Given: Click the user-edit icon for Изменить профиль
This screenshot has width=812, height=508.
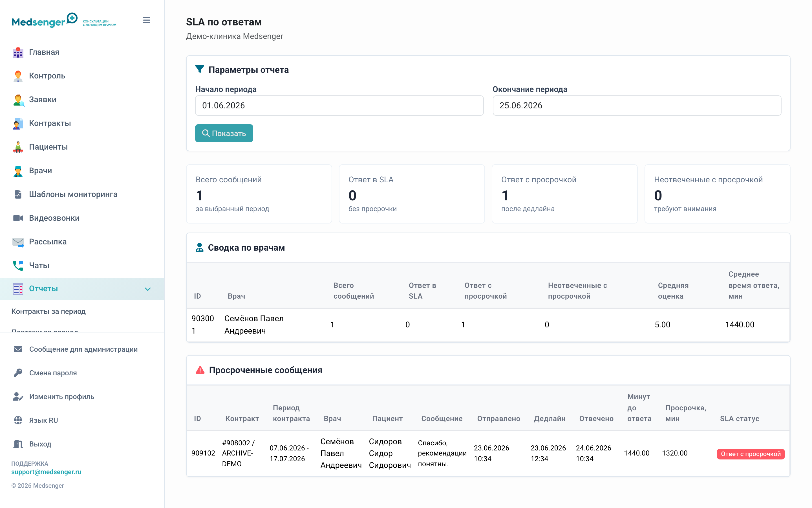Looking at the screenshot, I should pos(18,397).
